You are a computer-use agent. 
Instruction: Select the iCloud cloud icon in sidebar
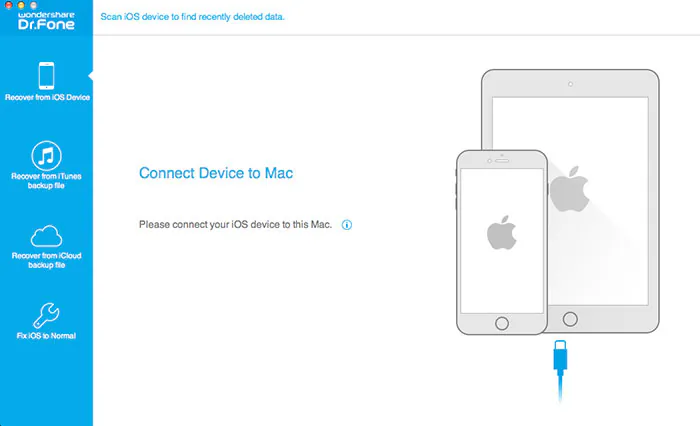click(46, 236)
